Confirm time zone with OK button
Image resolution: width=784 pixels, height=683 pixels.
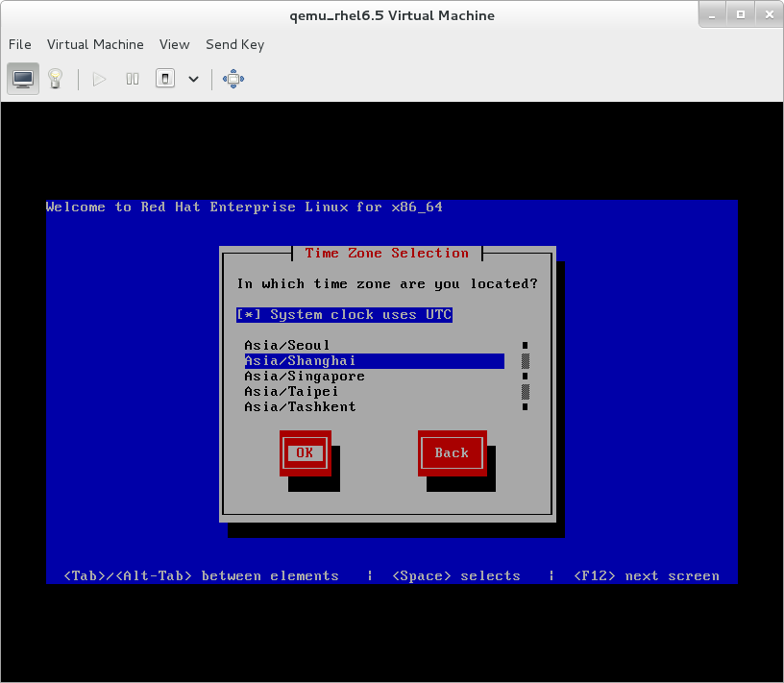[x=305, y=453]
